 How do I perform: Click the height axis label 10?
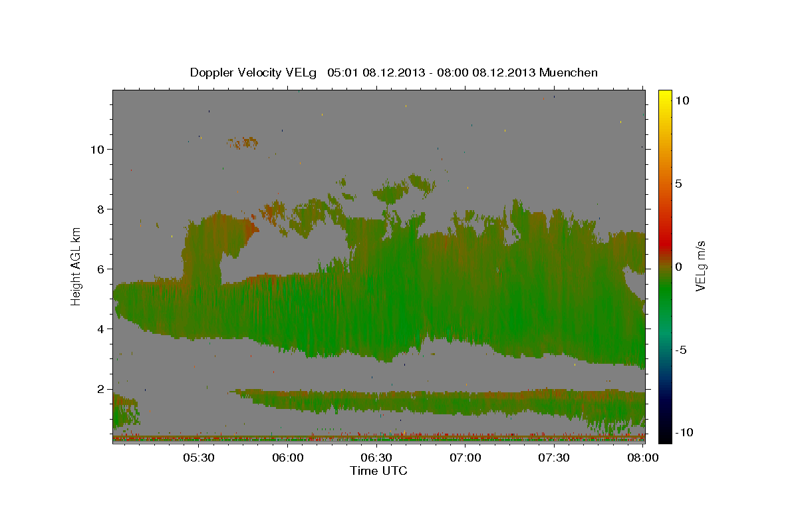tap(97, 150)
